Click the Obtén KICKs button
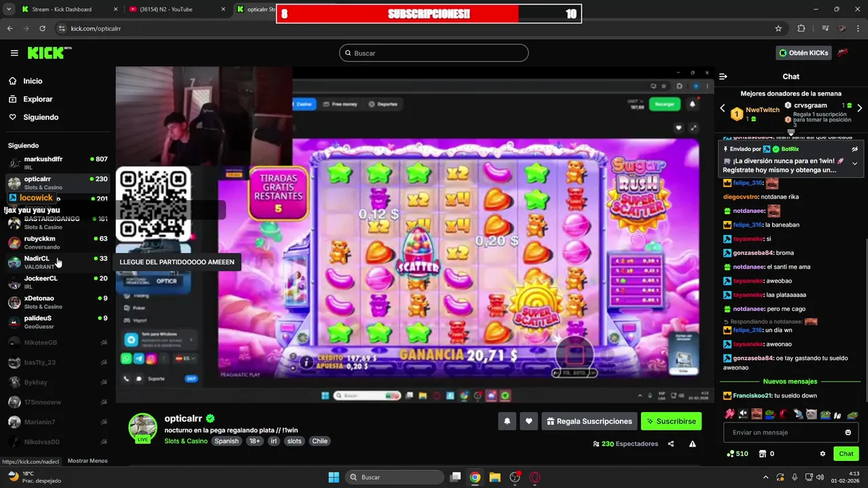The height and width of the screenshot is (488, 868). point(804,53)
